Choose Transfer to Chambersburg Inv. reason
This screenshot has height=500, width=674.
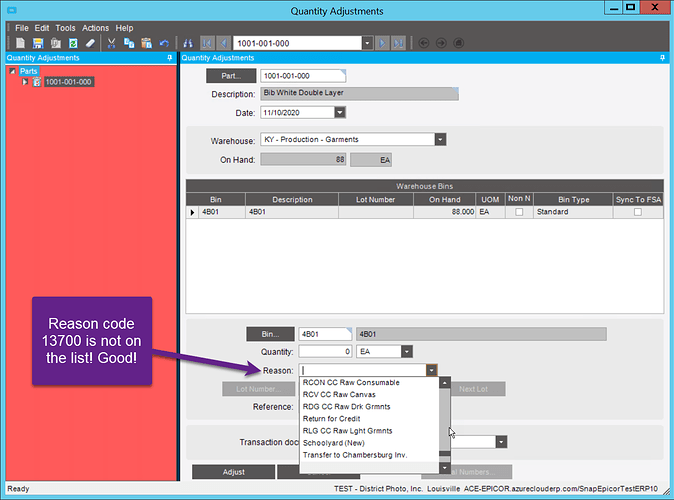[369, 455]
